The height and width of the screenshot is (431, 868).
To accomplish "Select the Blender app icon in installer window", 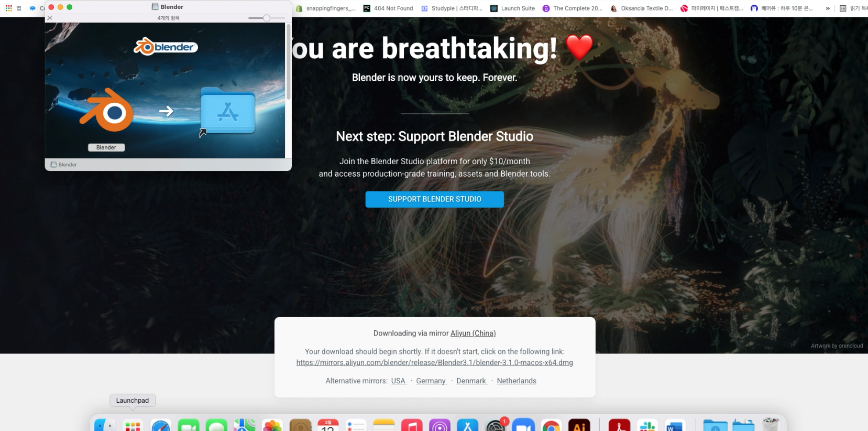I will click(x=106, y=110).
